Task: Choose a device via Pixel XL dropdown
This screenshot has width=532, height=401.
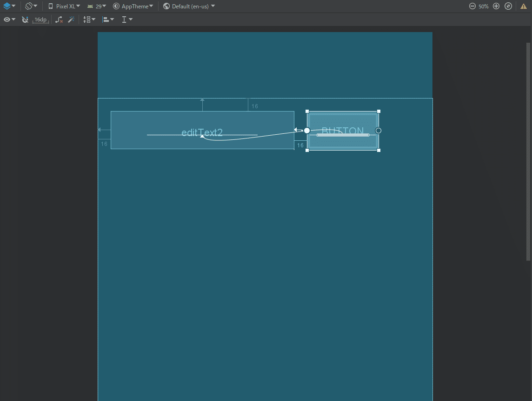Action: coord(64,6)
